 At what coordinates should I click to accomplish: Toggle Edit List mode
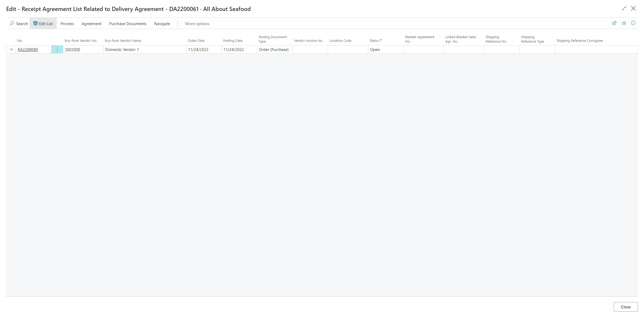point(43,24)
